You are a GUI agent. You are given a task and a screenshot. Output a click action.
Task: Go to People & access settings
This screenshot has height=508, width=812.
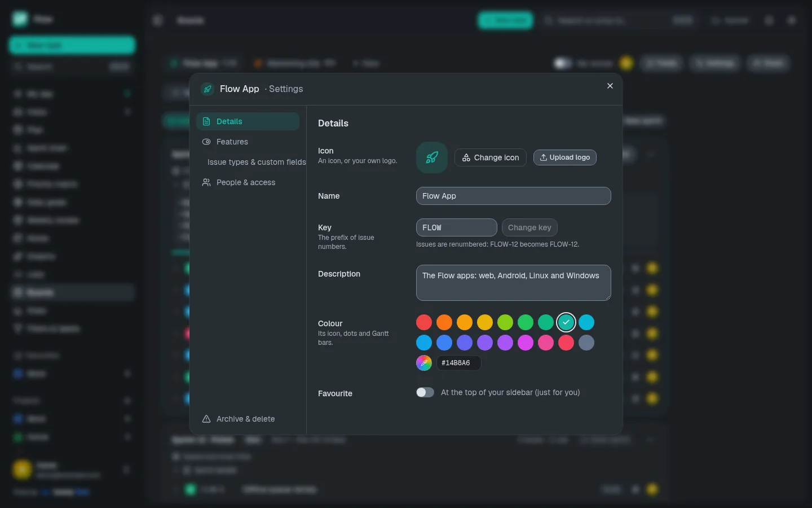coord(248,182)
